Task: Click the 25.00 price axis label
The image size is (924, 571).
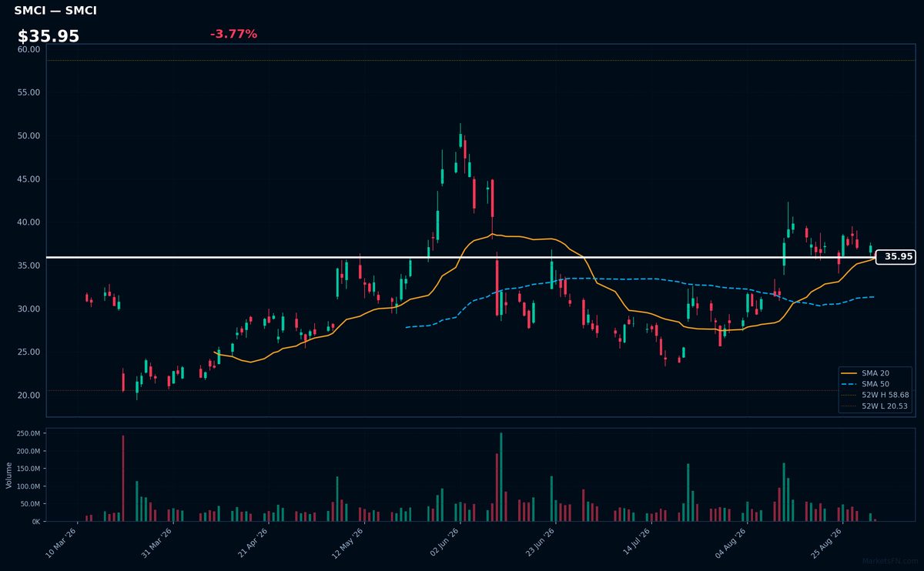Action: coord(28,352)
